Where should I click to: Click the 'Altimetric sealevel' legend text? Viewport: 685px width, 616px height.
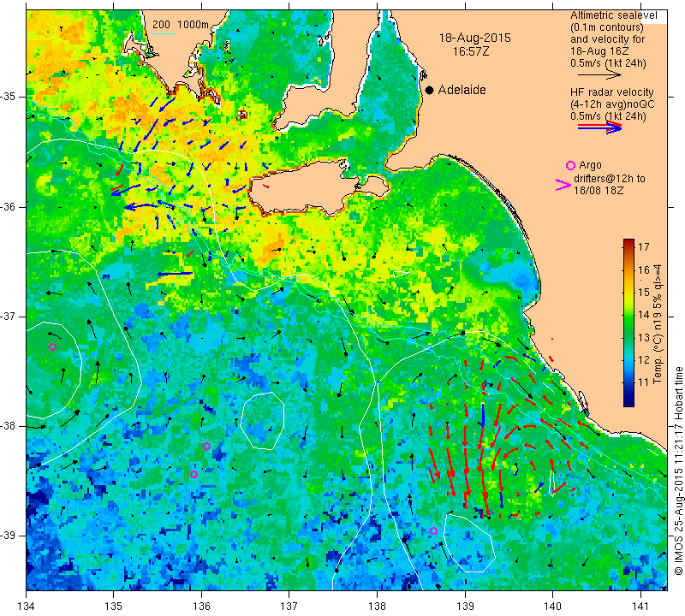coord(613,15)
